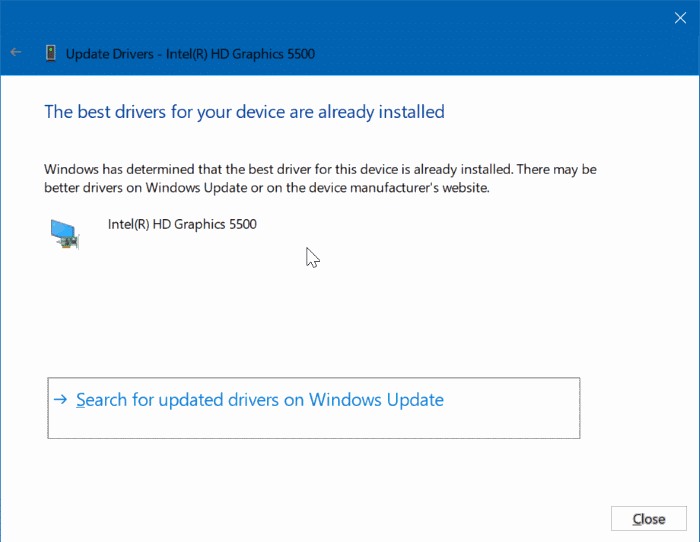Click the arrow icon before Search for updated drivers
Screen dimensions: 700x542
(61, 400)
